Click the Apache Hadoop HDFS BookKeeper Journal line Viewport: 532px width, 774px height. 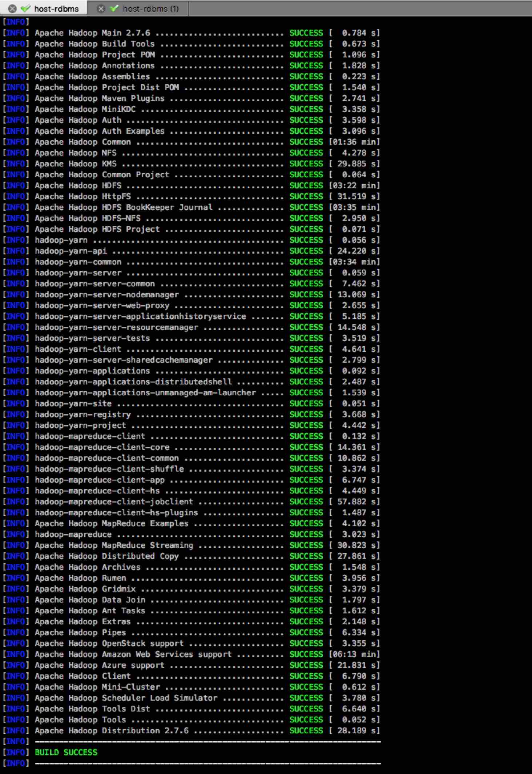pos(123,207)
